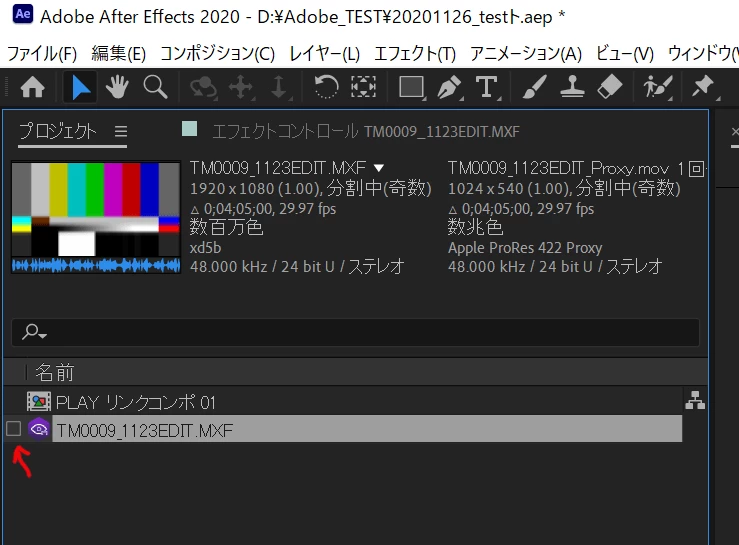Sort by the 名前 column header
This screenshot has height=545, width=739.
(55, 372)
